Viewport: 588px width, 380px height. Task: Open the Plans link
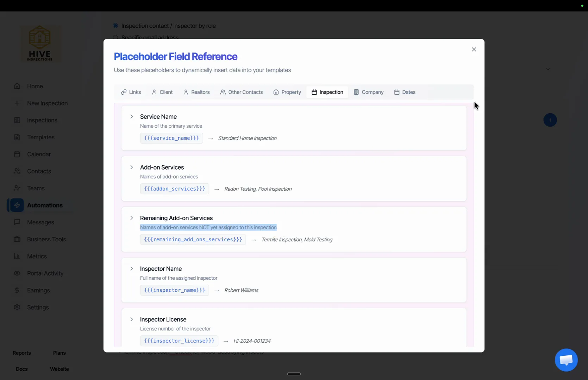point(60,353)
